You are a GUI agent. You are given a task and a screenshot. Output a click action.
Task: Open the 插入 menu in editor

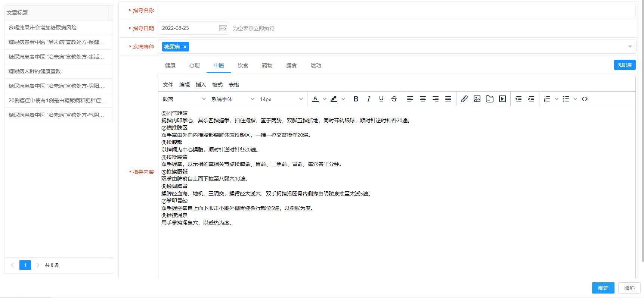(201, 85)
